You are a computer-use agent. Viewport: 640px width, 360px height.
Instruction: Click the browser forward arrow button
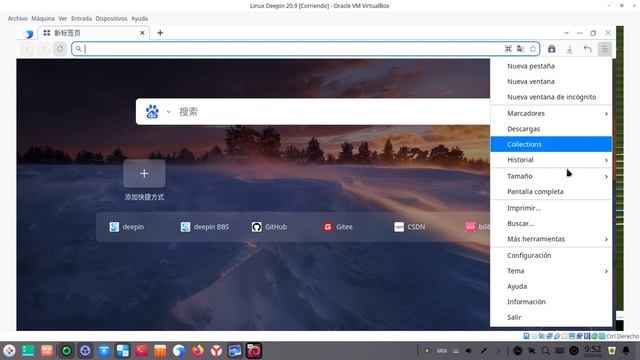coord(43,49)
